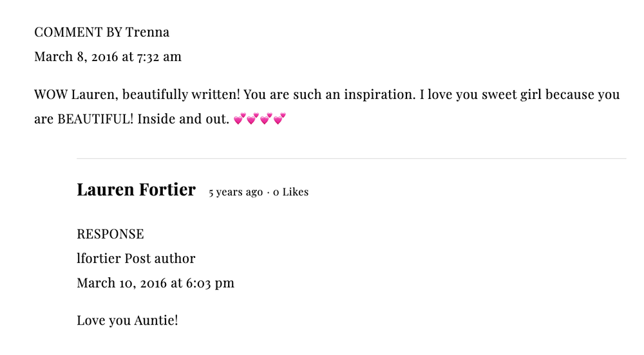644x355 pixels.
Task: Click the third pink heart emoji
Action: (266, 119)
